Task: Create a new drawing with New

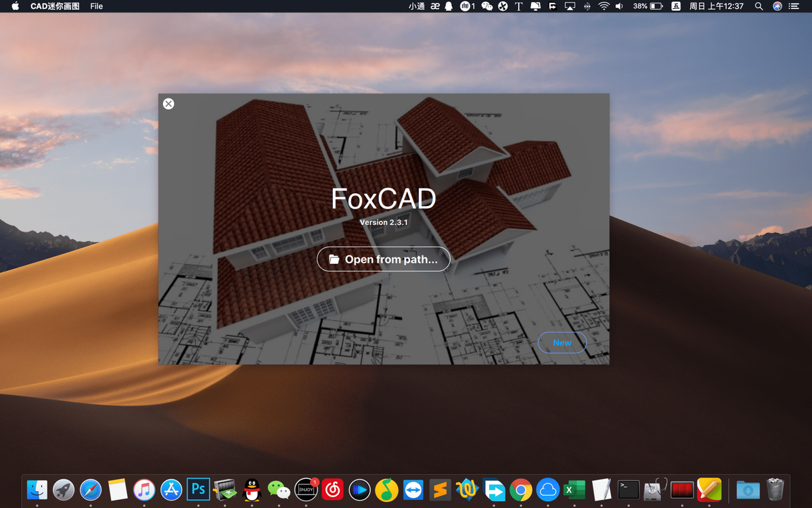Action: point(562,343)
